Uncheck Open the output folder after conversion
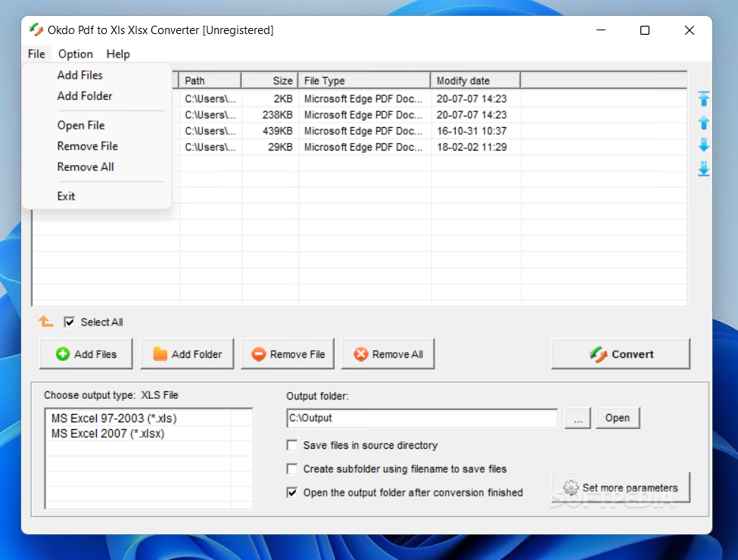Screen dimensions: 738x560 [292, 492]
